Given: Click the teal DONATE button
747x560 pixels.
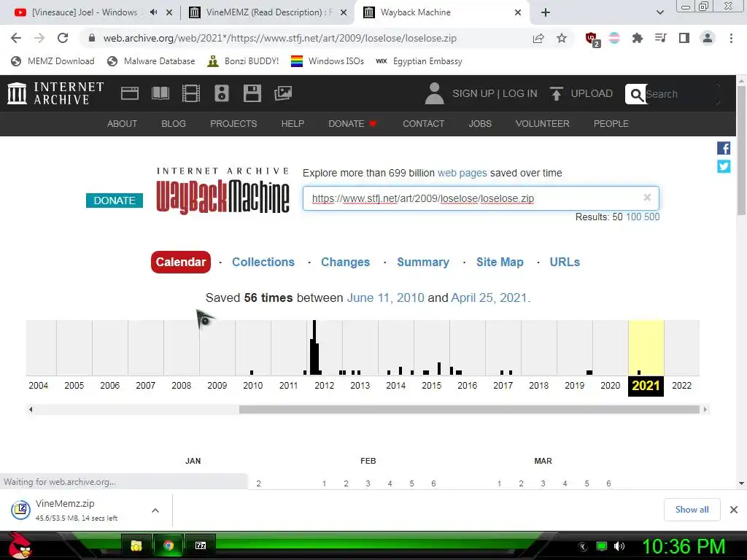Looking at the screenshot, I should (115, 201).
